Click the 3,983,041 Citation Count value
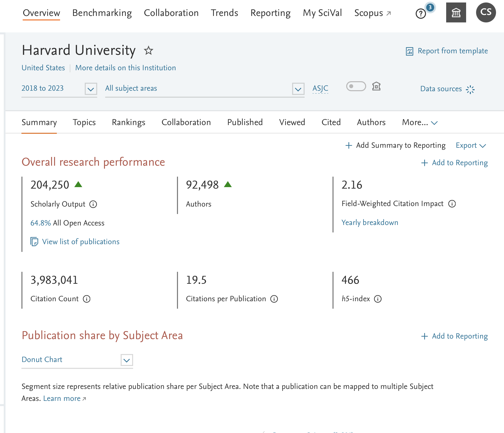 54,280
